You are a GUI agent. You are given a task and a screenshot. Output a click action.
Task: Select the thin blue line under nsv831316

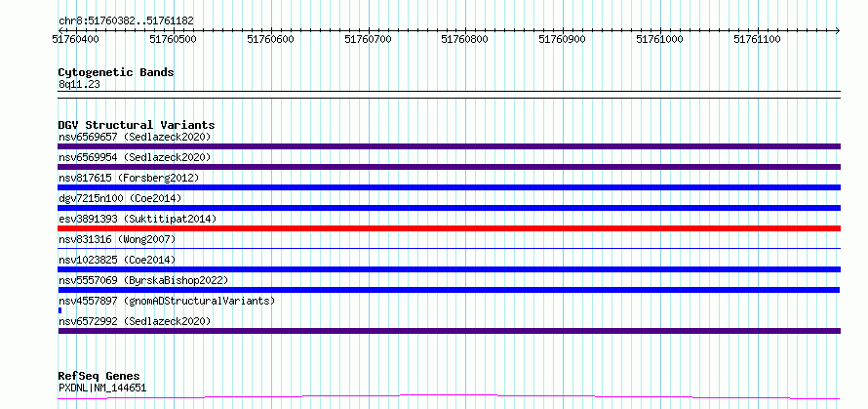pyautogui.click(x=449, y=248)
